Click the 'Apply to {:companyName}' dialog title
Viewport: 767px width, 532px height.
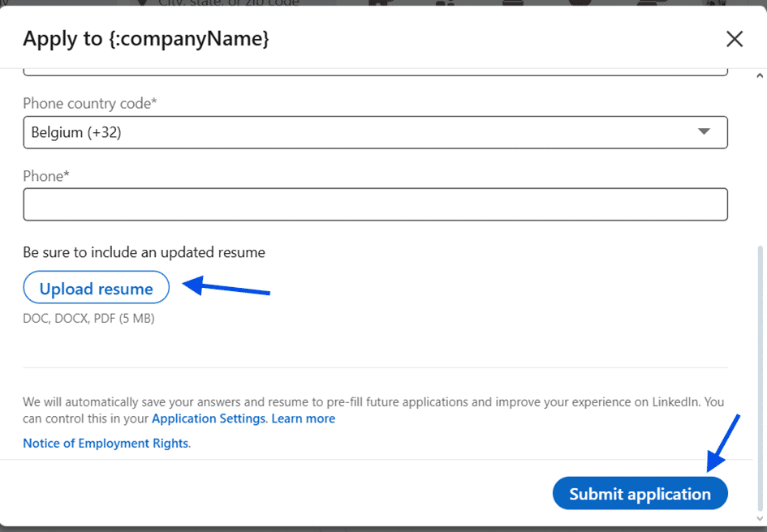(146, 39)
